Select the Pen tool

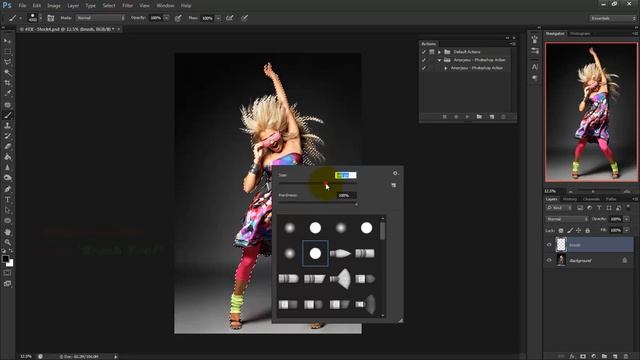tap(7, 189)
